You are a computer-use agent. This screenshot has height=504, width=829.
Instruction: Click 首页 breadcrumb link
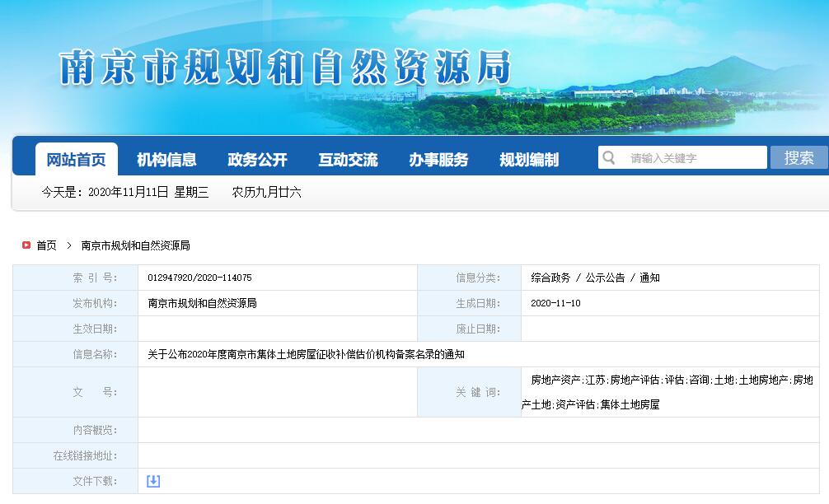[x=46, y=245]
